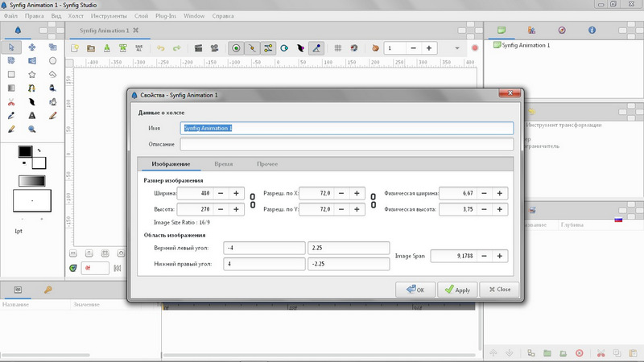Select the Zoom magnifier tool
This screenshot has height=362, width=644.
point(32,130)
